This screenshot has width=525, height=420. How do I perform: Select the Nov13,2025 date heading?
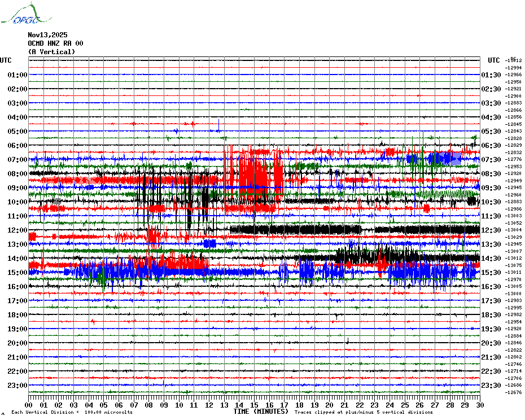(x=47, y=35)
